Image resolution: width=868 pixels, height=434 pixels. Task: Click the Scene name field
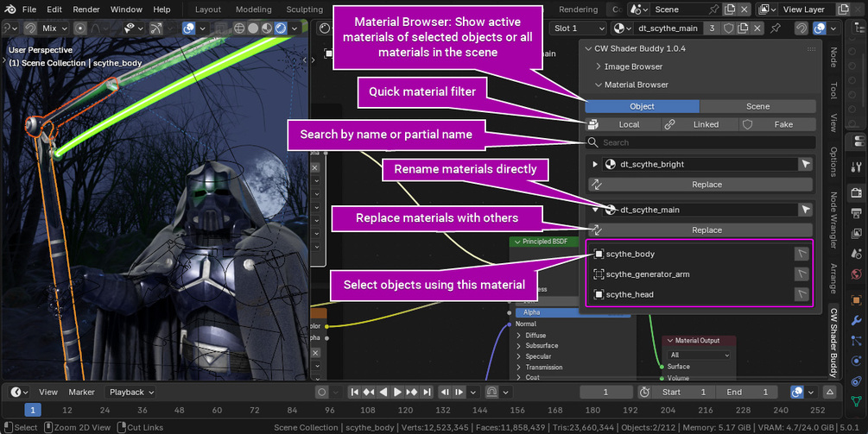[679, 9]
